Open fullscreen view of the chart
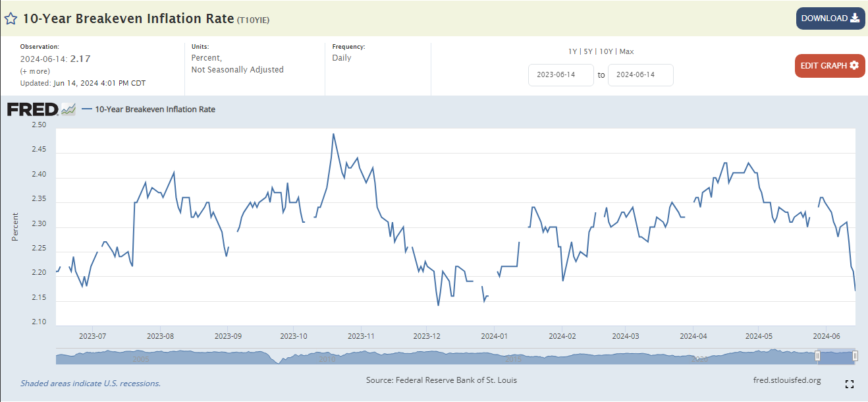The height and width of the screenshot is (402, 868). click(849, 384)
